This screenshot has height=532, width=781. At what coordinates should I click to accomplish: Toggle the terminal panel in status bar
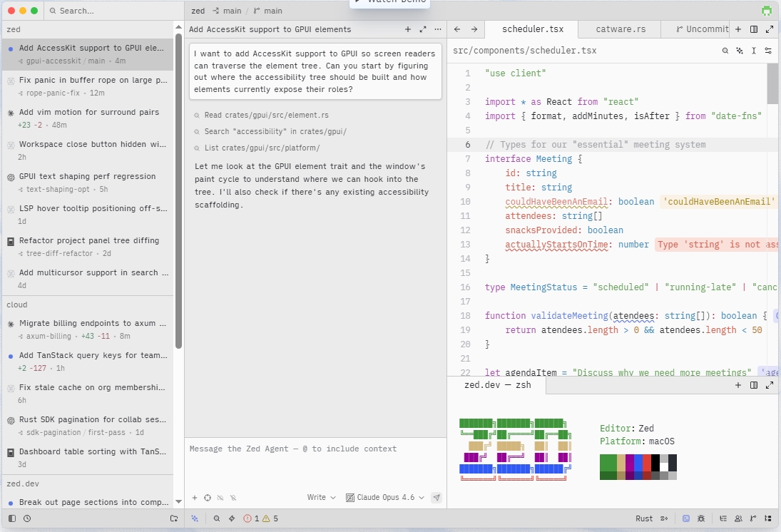[x=686, y=518]
